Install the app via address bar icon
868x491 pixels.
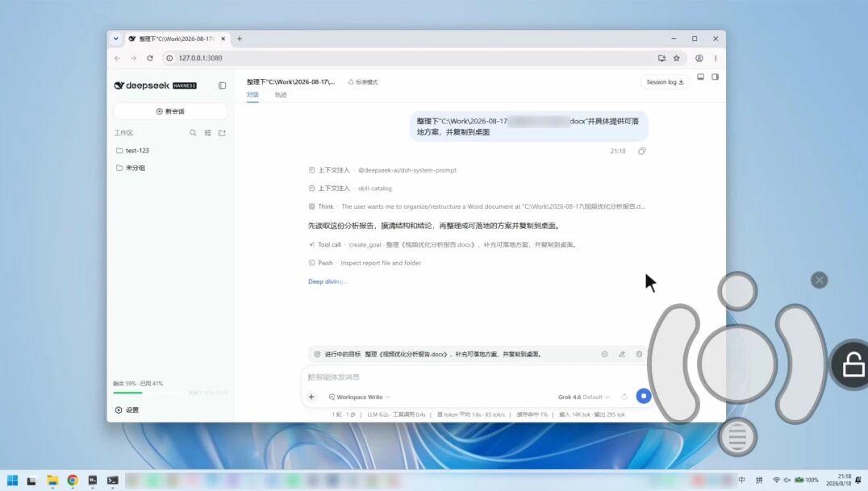click(x=661, y=58)
